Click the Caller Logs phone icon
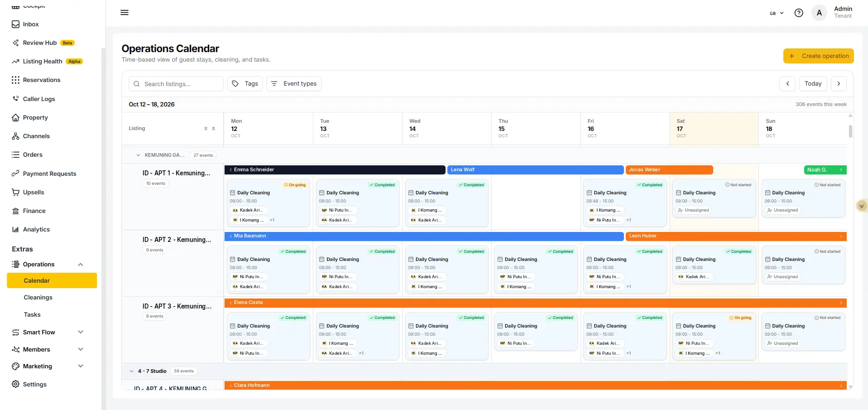This screenshot has height=410, width=868. [15, 99]
